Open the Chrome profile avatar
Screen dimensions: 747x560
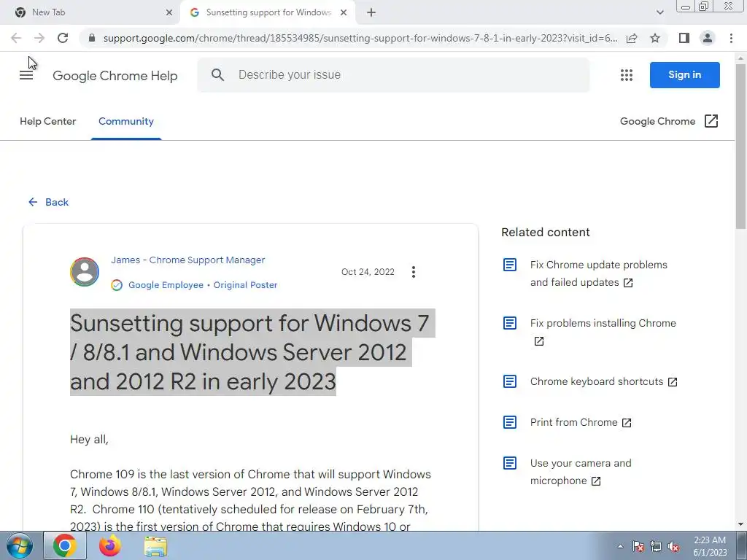(708, 38)
